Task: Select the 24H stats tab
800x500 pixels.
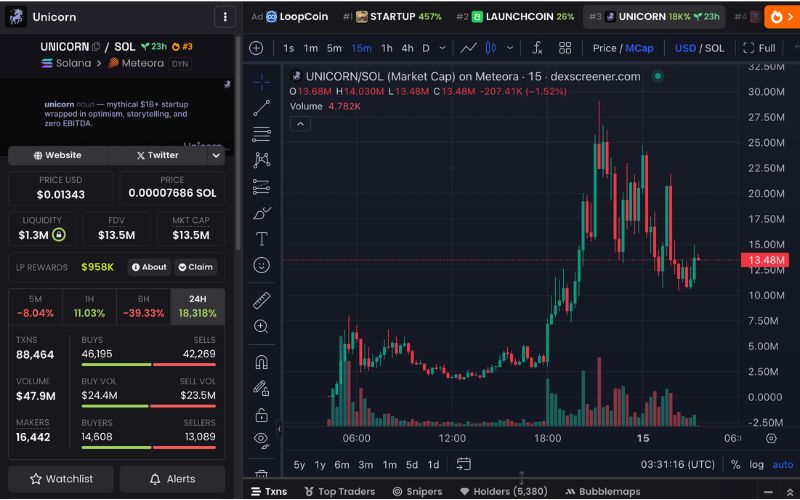Action: [197, 307]
